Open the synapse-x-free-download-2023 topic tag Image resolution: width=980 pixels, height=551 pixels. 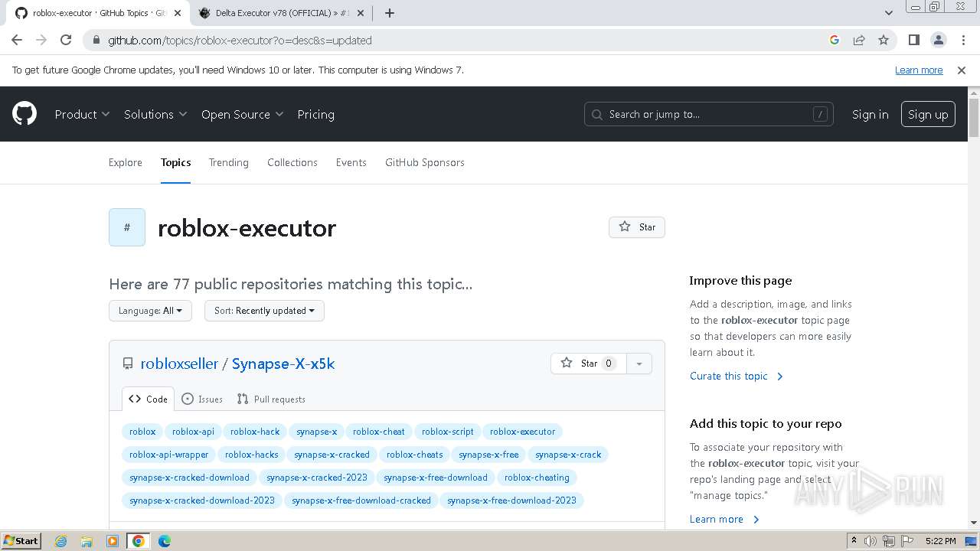(x=511, y=500)
